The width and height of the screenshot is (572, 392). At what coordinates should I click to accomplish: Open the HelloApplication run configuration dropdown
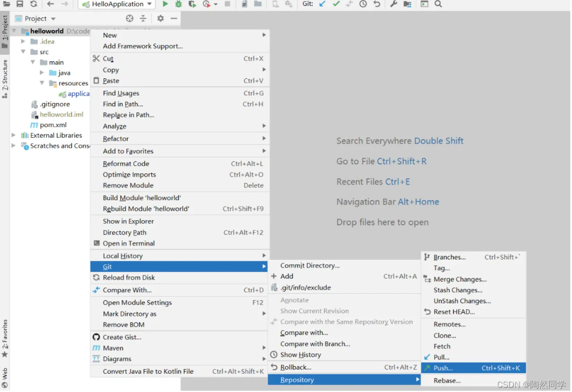point(117,4)
